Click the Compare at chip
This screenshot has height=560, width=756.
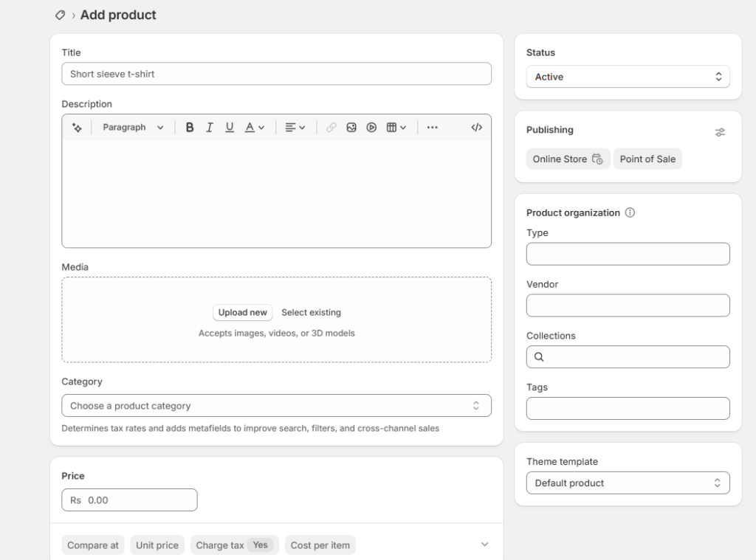coord(92,545)
